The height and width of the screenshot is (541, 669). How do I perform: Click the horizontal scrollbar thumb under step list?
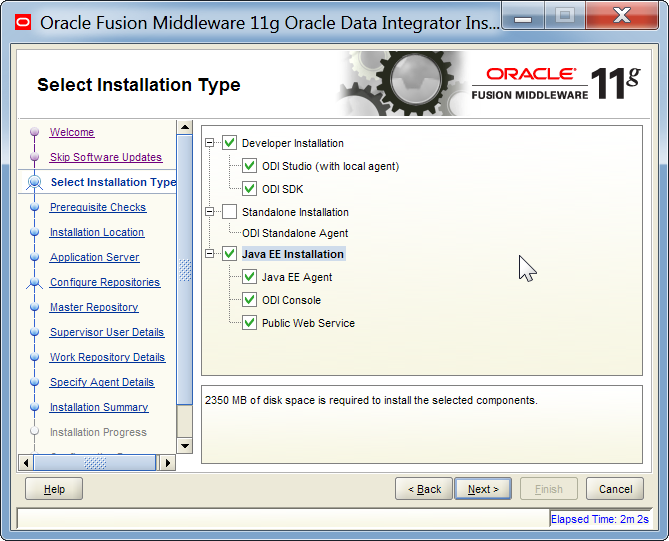95,462
